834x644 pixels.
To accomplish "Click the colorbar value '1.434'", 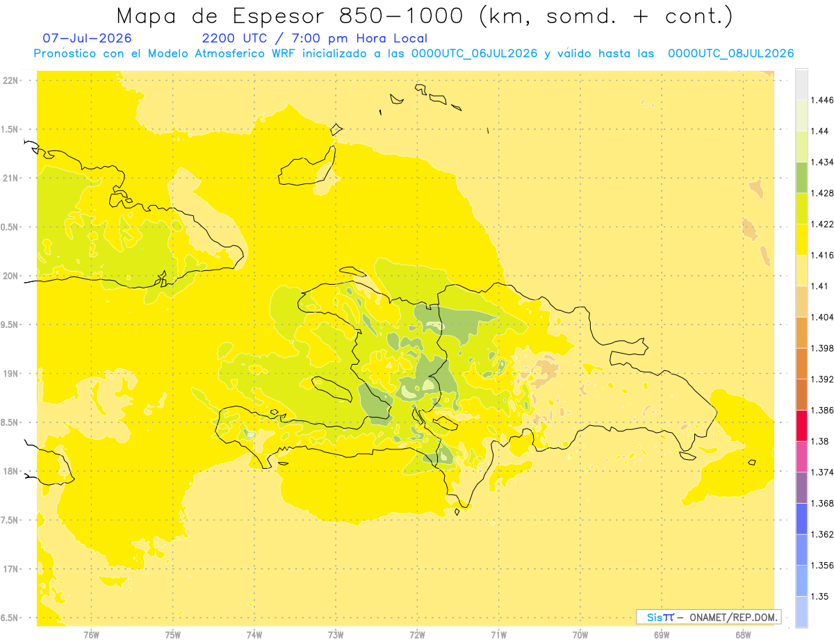I will [822, 163].
